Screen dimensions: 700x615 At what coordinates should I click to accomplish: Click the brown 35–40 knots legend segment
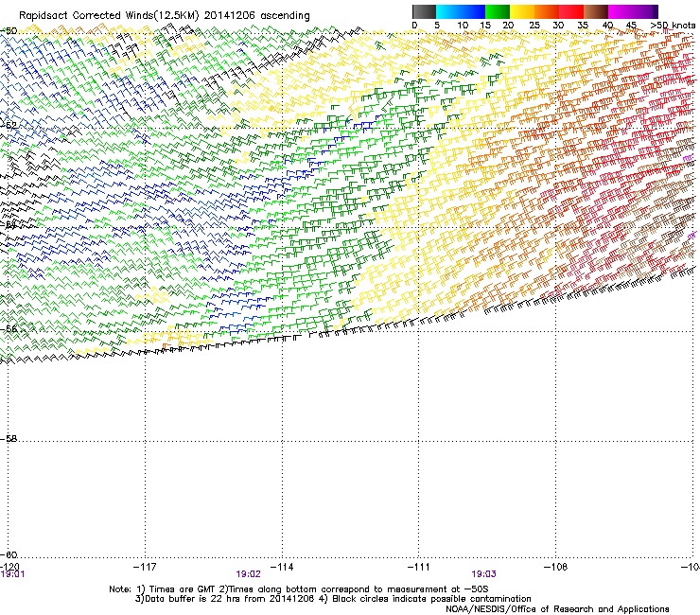coord(596,11)
